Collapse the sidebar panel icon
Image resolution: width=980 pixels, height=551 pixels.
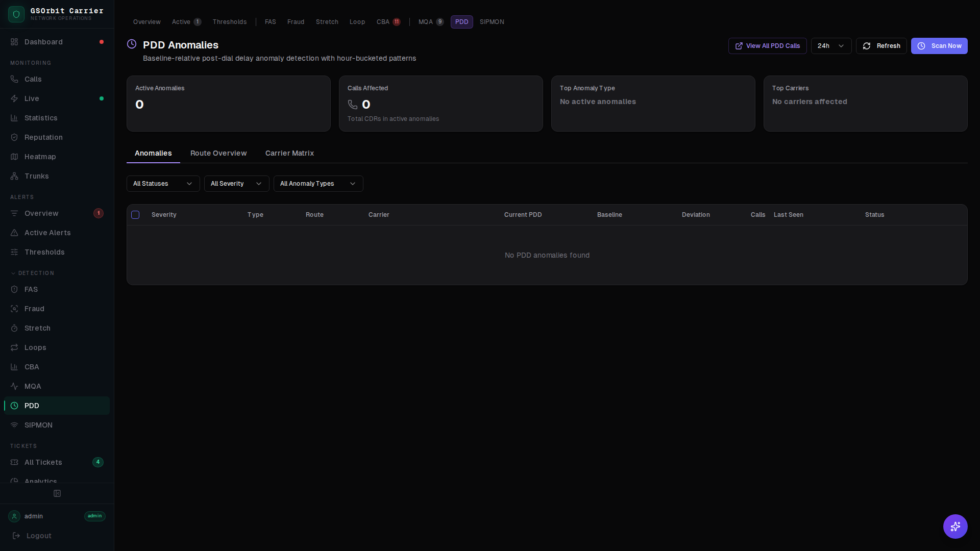tap(57, 493)
